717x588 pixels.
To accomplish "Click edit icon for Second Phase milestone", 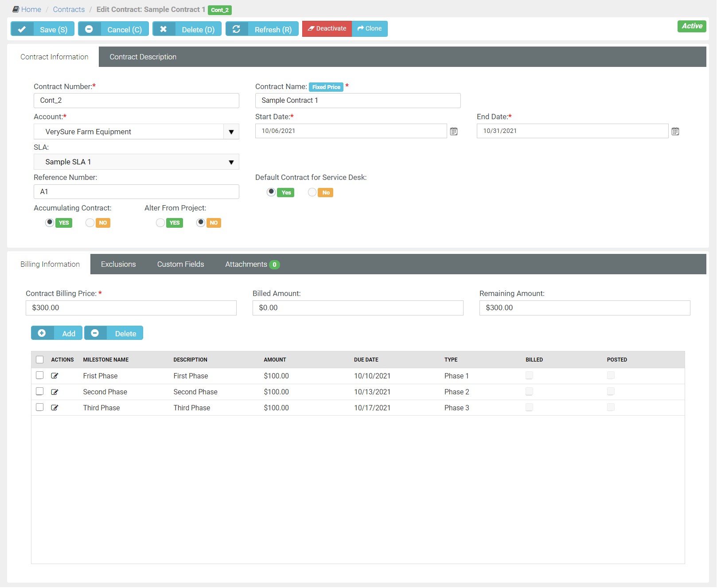I will point(55,392).
